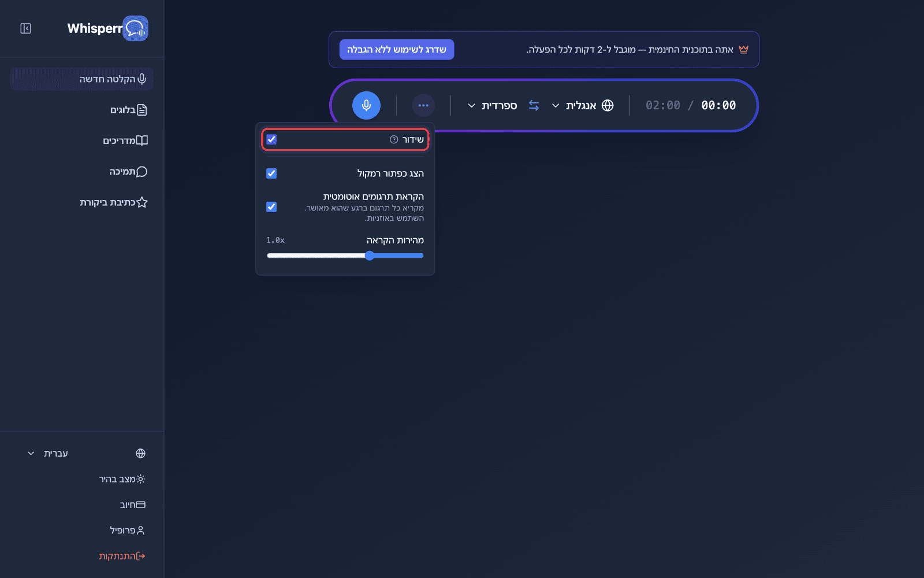Open הקלטה חדשה in the sidebar
This screenshot has width=924, height=578.
coord(82,79)
